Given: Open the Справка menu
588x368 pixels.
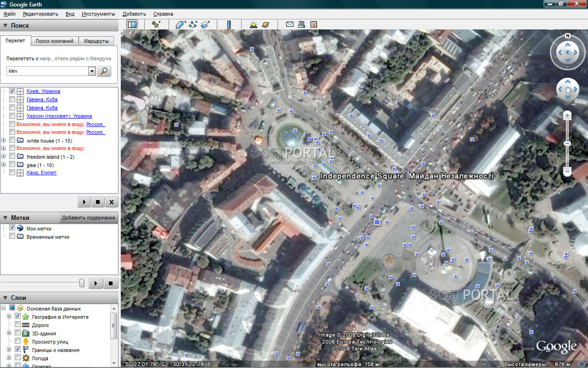Looking at the screenshot, I should 164,14.
